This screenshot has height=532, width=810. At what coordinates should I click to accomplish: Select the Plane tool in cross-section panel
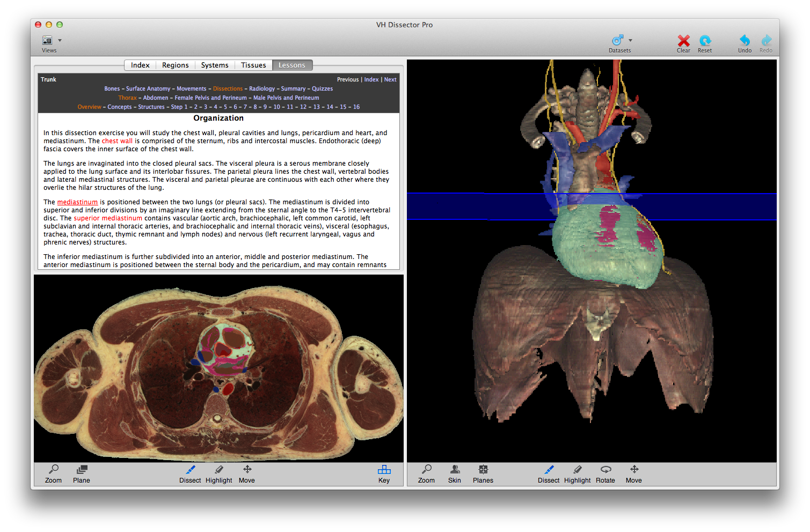[82, 474]
